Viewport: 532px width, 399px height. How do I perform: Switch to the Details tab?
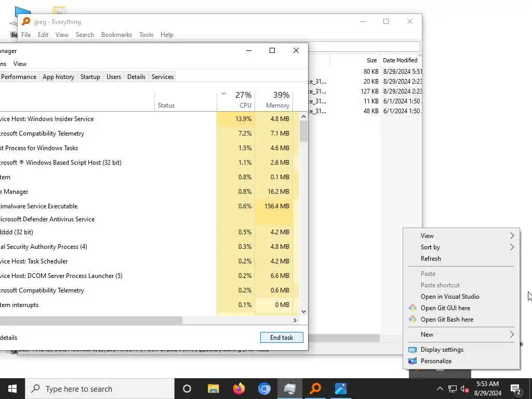[x=136, y=77]
